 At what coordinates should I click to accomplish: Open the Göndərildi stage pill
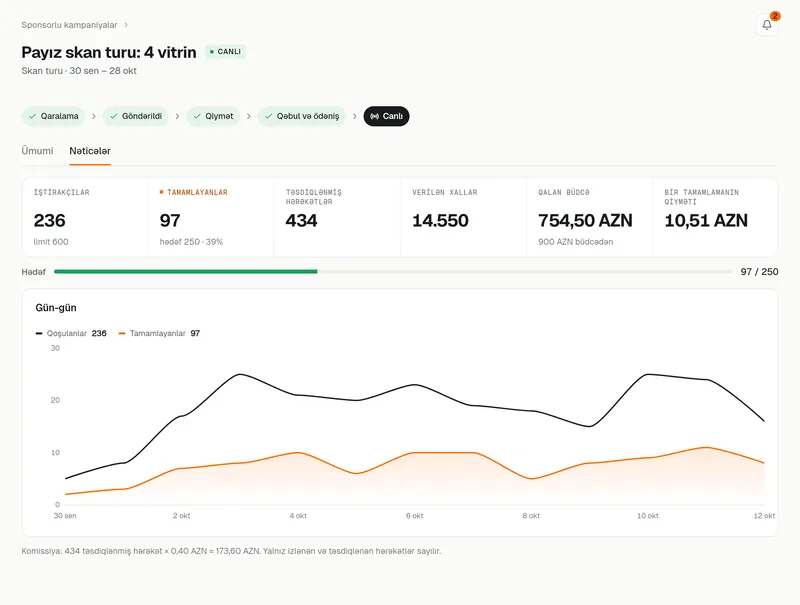pos(136,116)
